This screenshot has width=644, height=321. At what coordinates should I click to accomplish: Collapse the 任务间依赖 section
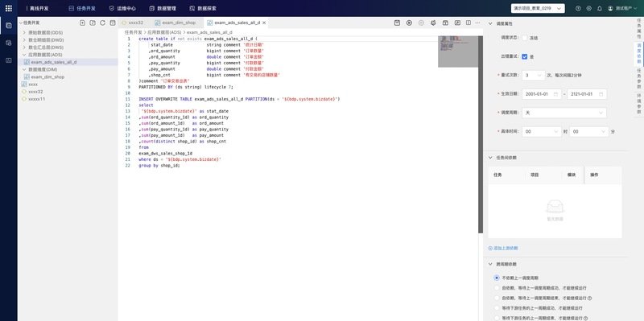490,158
